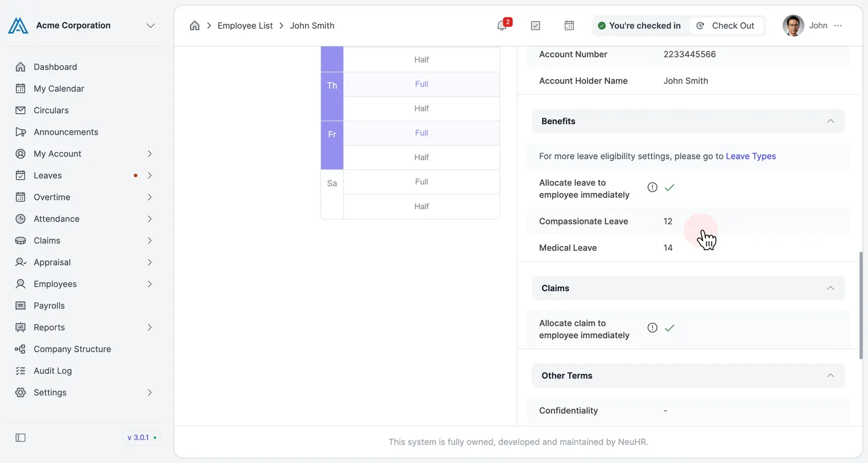868x463 pixels.
Task: Go to Employee List breadcrumb
Action: [245, 25]
